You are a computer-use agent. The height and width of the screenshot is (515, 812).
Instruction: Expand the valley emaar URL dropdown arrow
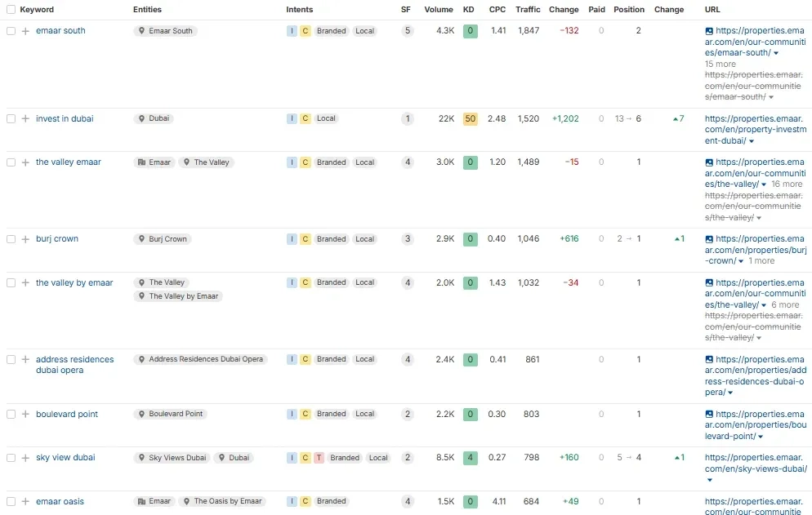pos(763,184)
